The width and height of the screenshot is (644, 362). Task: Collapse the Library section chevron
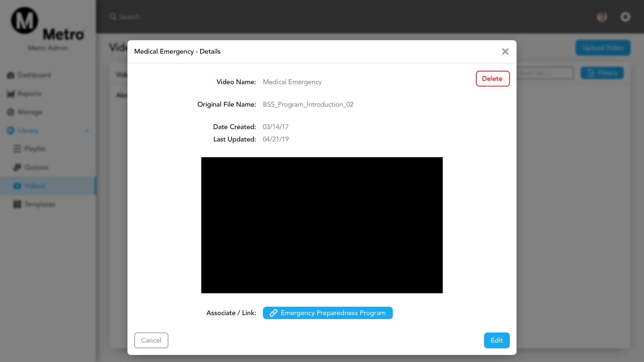point(87,131)
